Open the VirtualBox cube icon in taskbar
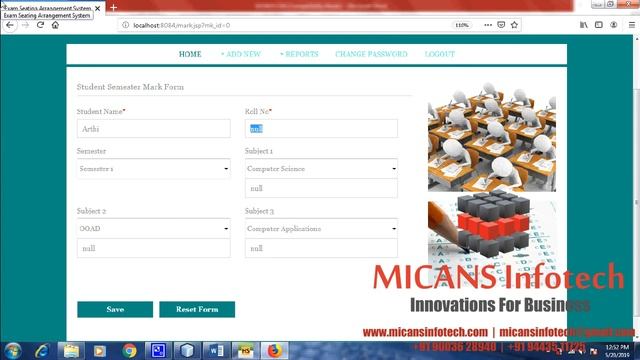 click(x=187, y=351)
